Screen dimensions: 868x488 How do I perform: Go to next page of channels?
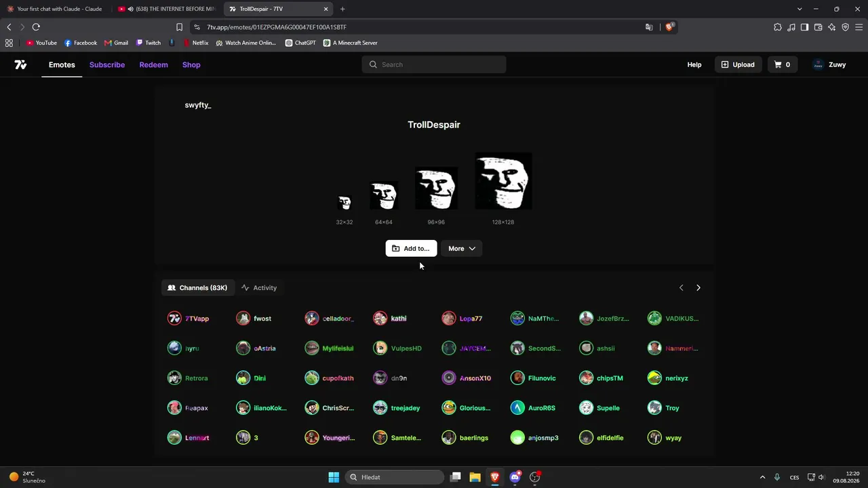(698, 288)
